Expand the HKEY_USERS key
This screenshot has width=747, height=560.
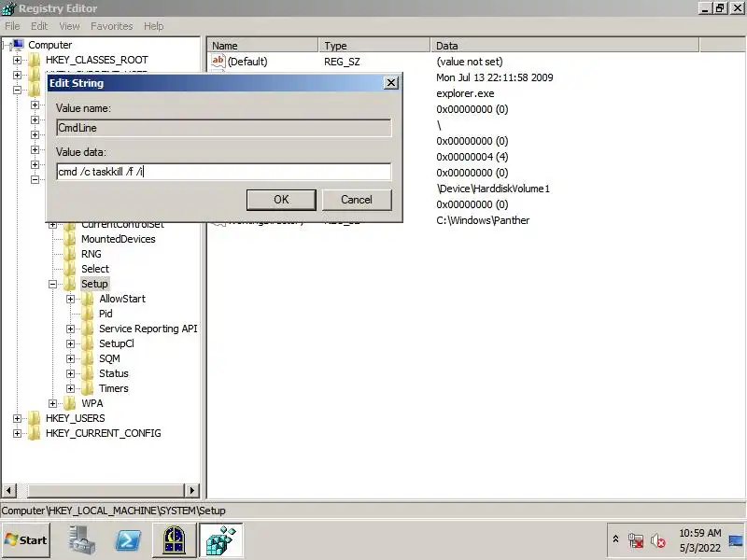17,418
